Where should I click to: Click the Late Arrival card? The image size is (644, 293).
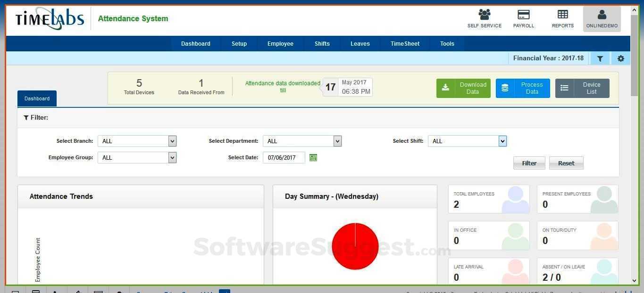tap(489, 272)
